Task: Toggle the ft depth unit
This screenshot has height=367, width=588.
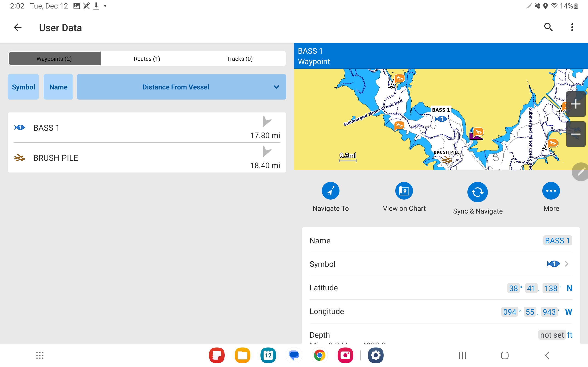Action: [x=570, y=335]
